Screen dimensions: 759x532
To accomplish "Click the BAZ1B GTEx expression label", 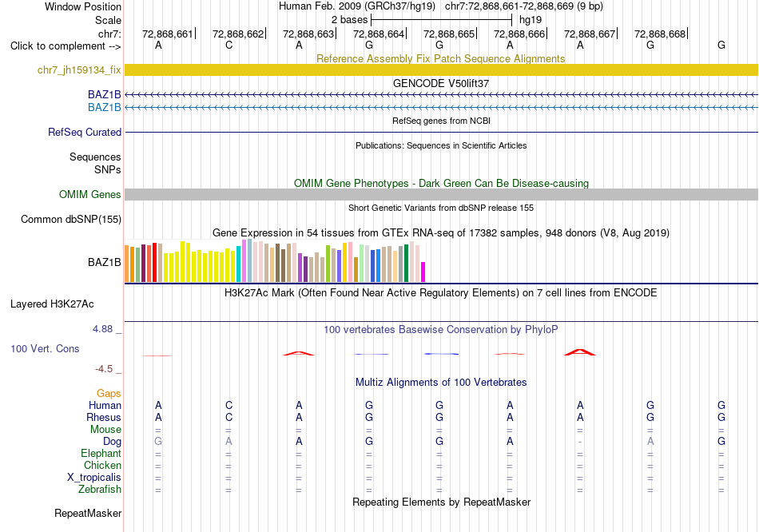I will coord(105,262).
